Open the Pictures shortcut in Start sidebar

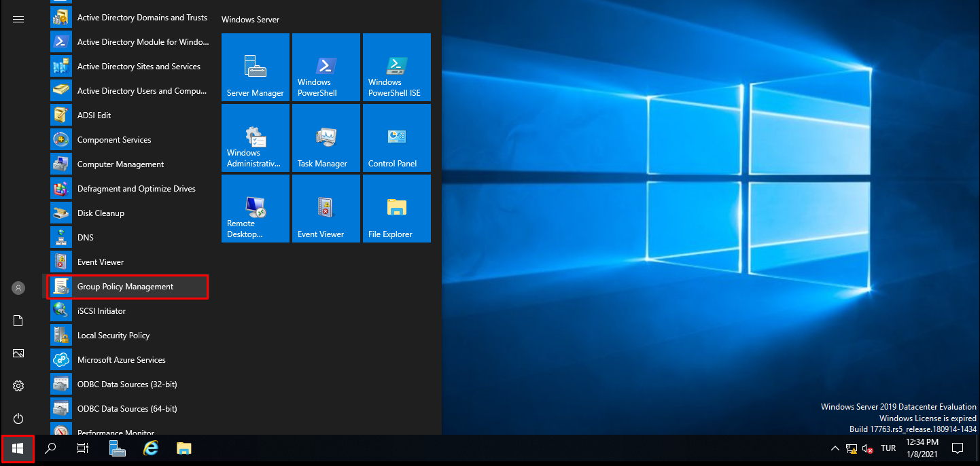point(18,353)
